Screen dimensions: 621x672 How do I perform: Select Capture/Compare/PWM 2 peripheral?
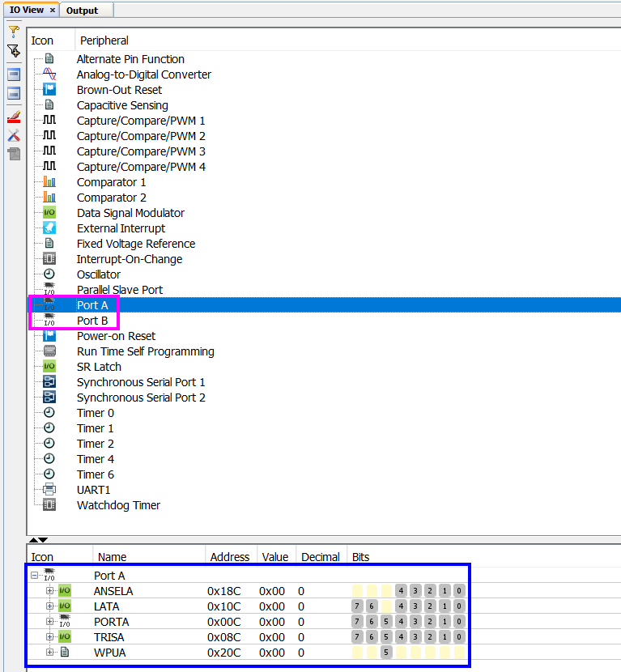point(141,136)
